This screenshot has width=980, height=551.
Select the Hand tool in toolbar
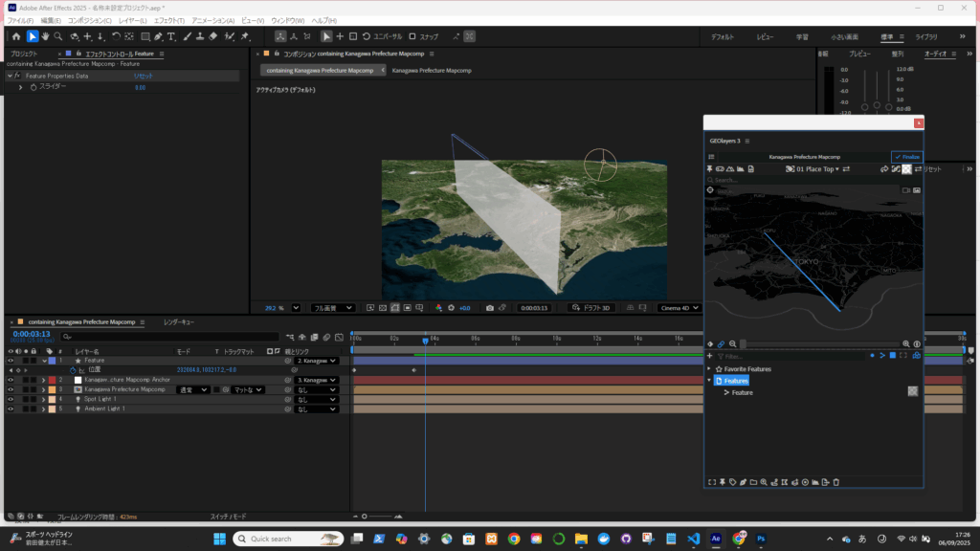pyautogui.click(x=46, y=36)
